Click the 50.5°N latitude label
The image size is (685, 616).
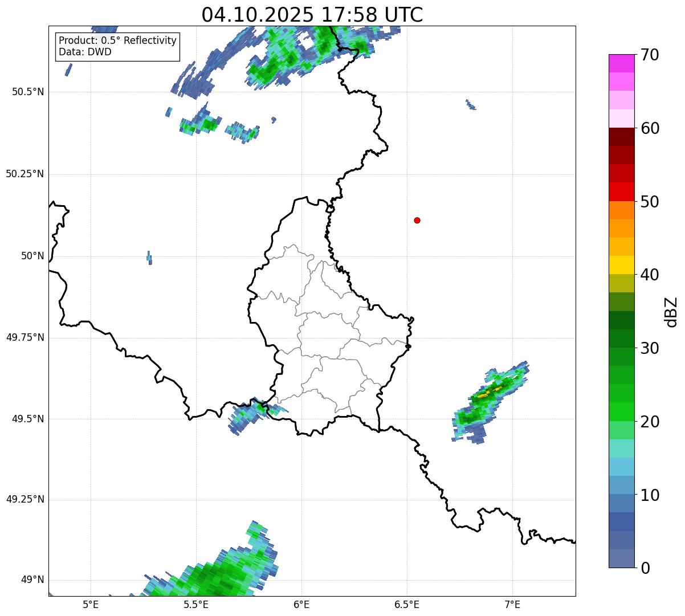point(28,92)
